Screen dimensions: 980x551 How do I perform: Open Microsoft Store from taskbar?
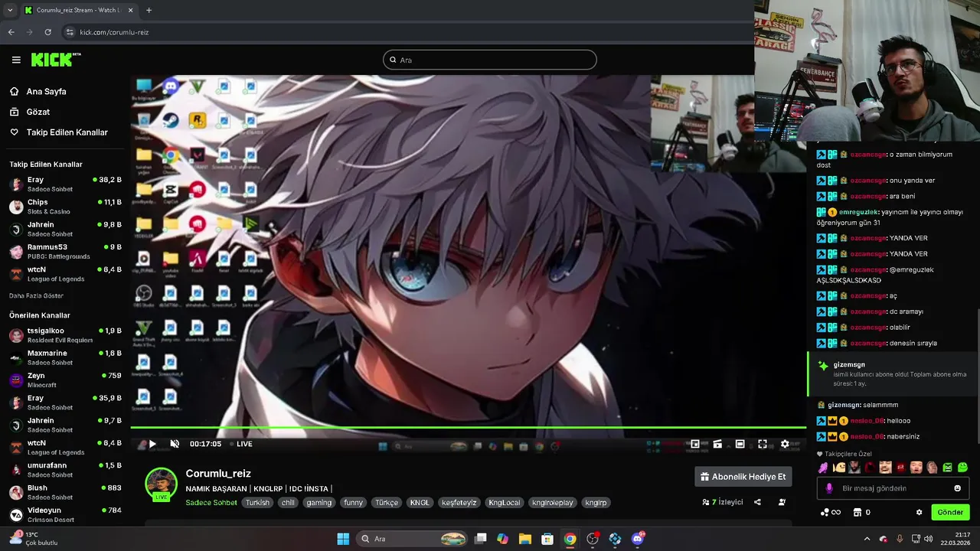click(x=547, y=539)
